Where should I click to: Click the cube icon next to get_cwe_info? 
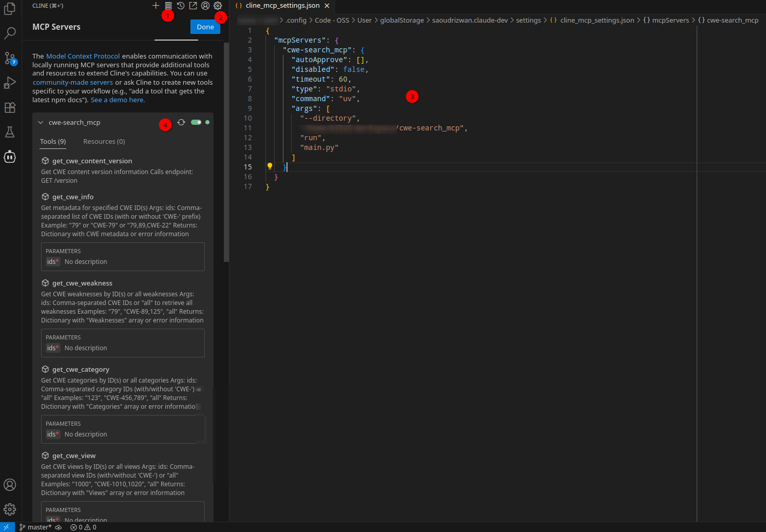[x=45, y=197]
